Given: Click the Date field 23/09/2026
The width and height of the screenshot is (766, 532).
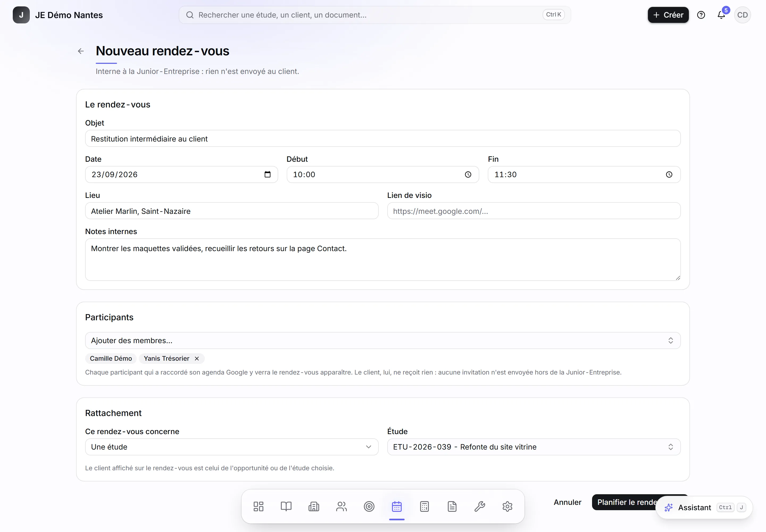Looking at the screenshot, I should click(181, 175).
